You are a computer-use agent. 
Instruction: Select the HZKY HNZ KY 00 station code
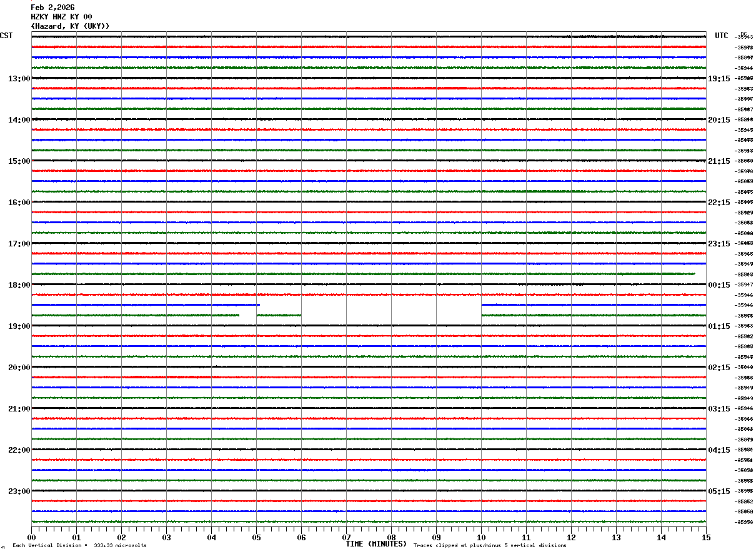[61, 17]
